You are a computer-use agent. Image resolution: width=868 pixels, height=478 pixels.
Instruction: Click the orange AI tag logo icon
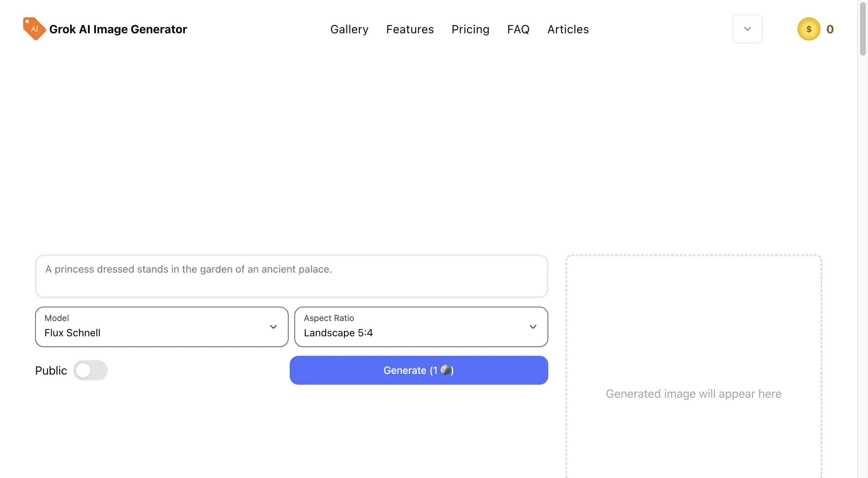click(x=34, y=29)
